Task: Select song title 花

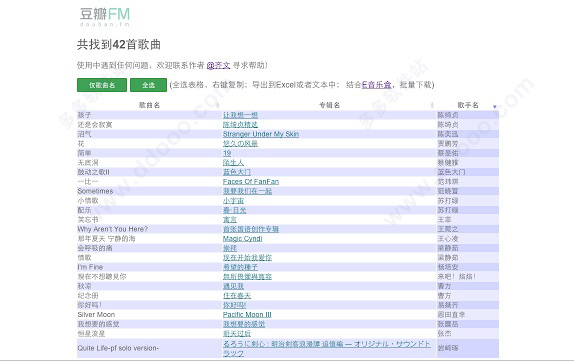Action: coord(81,144)
